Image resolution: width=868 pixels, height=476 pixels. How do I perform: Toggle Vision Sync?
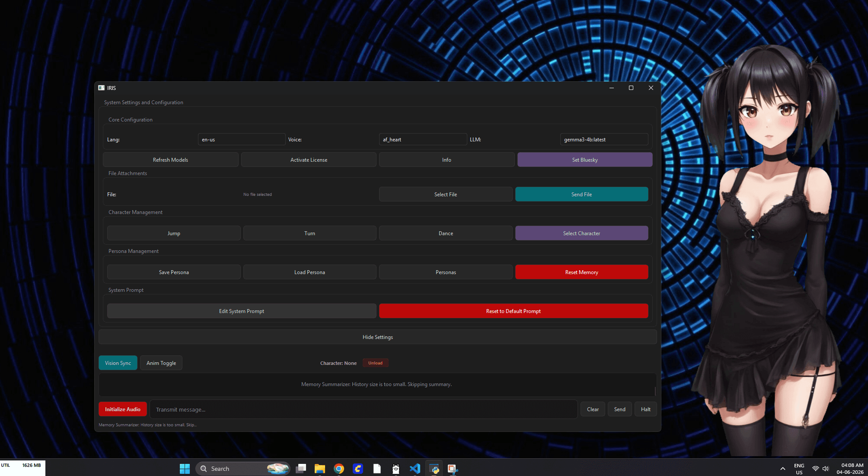point(118,363)
